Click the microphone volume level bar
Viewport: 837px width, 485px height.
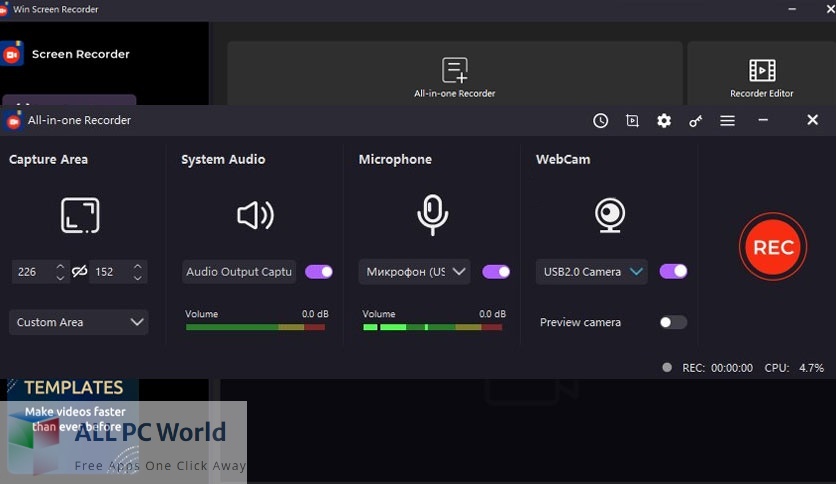pos(433,327)
